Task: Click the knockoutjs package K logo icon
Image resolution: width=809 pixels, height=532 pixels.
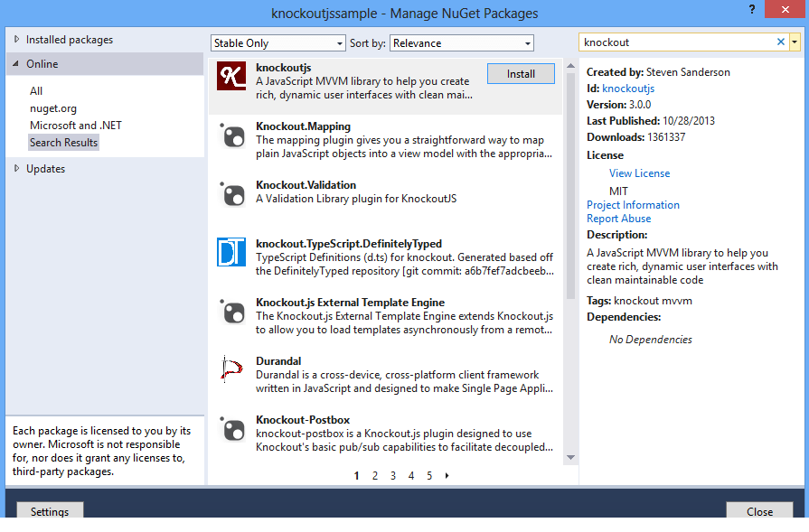Action: (x=231, y=76)
